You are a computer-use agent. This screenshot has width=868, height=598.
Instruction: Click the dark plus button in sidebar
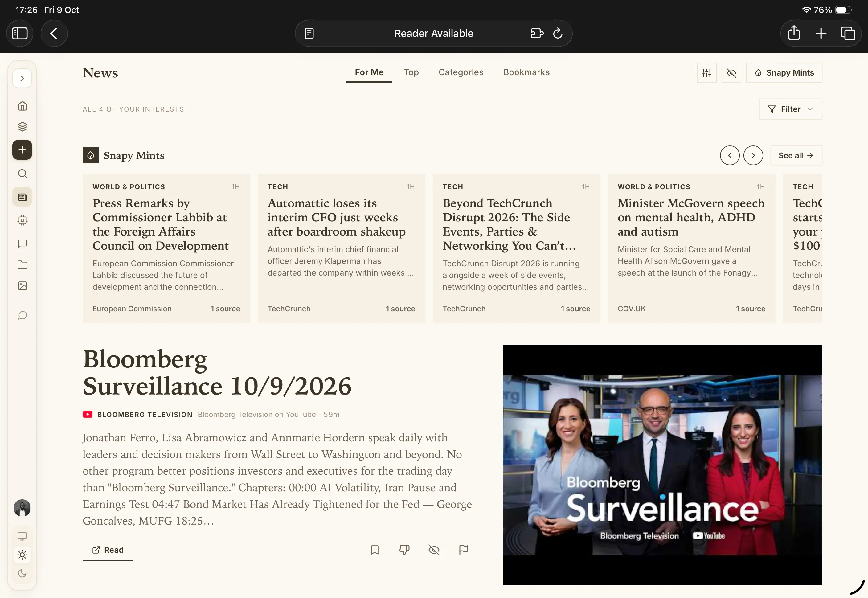[23, 150]
